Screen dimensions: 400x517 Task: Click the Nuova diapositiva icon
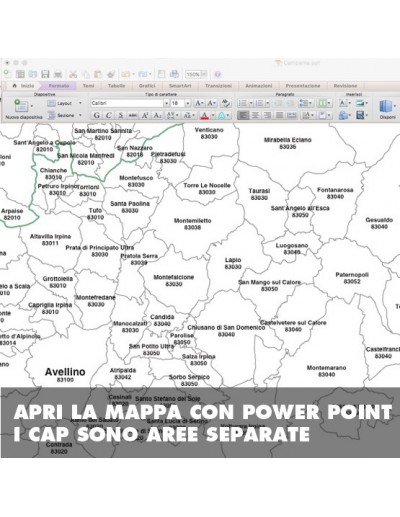(21, 106)
